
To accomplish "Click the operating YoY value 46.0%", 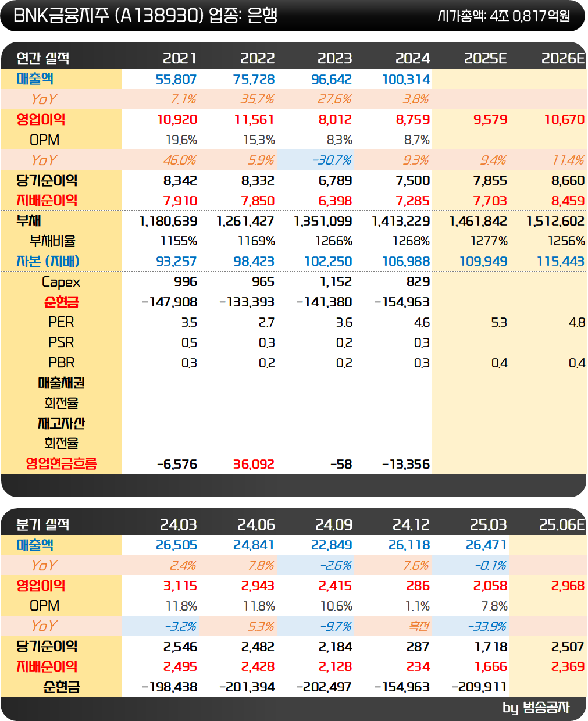I will (x=180, y=160).
